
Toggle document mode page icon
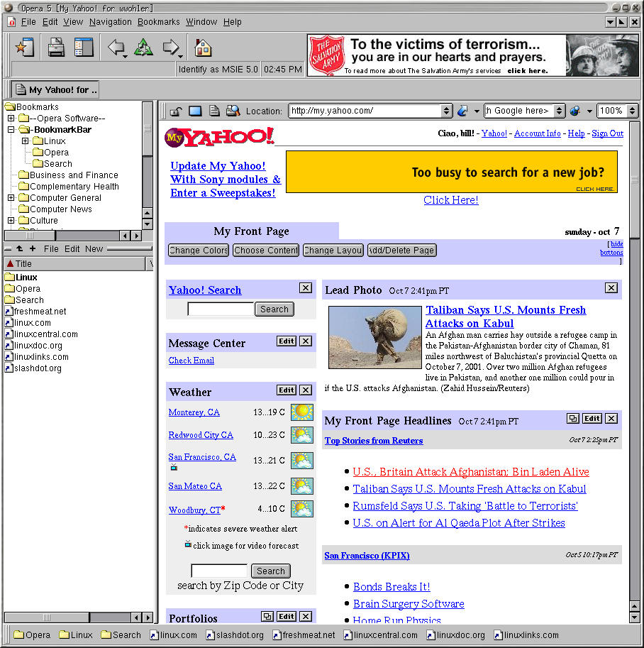(213, 111)
